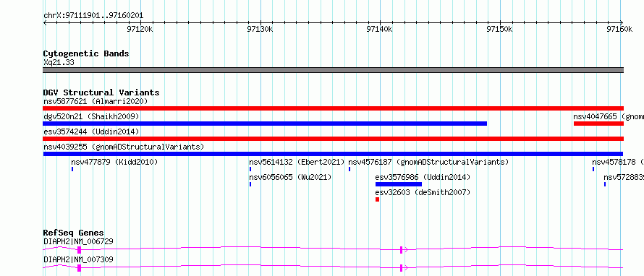Click the first exon of DIAPH2 NM_007309
The height and width of the screenshot is (276, 644).
pyautogui.click(x=80, y=268)
